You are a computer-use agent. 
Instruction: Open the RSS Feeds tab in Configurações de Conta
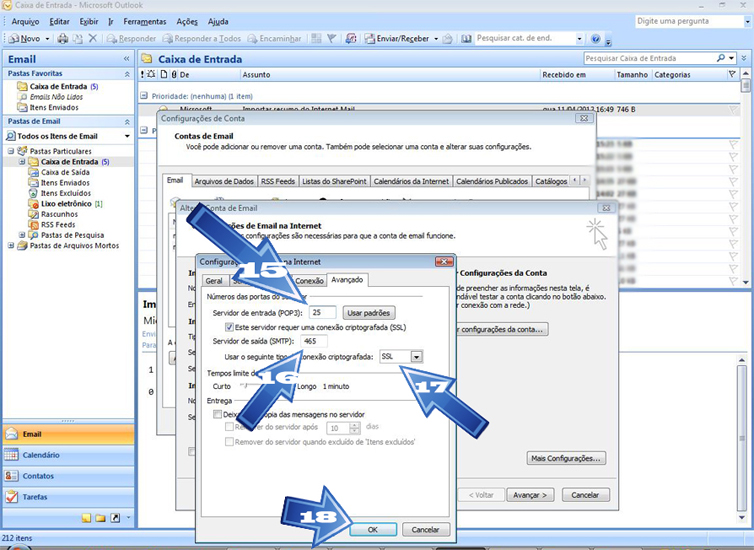[x=278, y=181]
